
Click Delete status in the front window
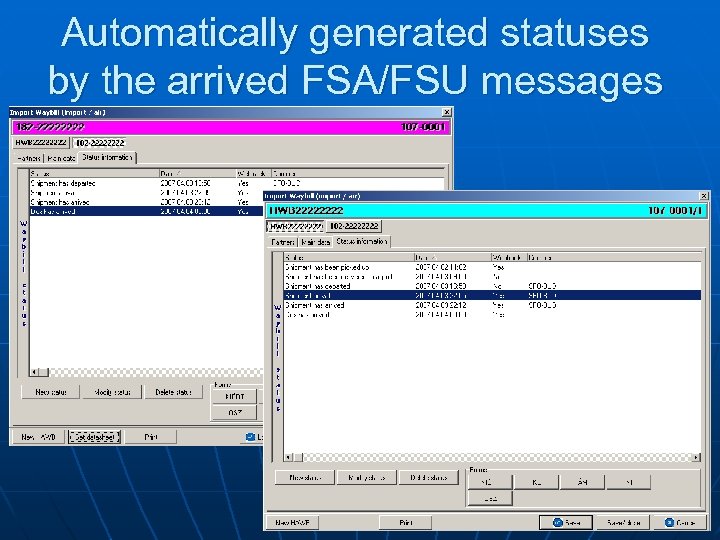(428, 478)
